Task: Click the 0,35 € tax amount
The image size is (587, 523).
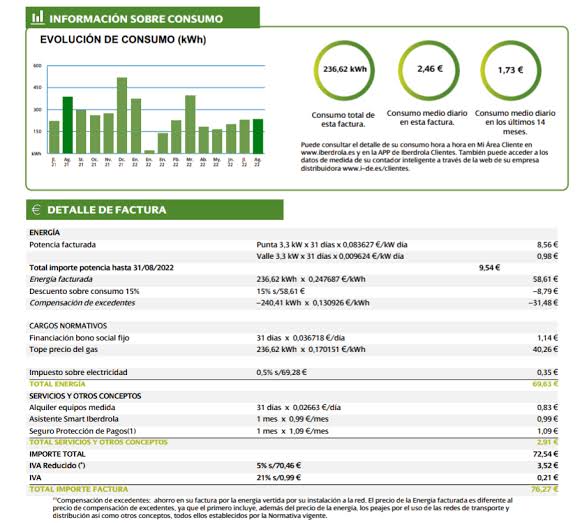Action: (x=547, y=373)
